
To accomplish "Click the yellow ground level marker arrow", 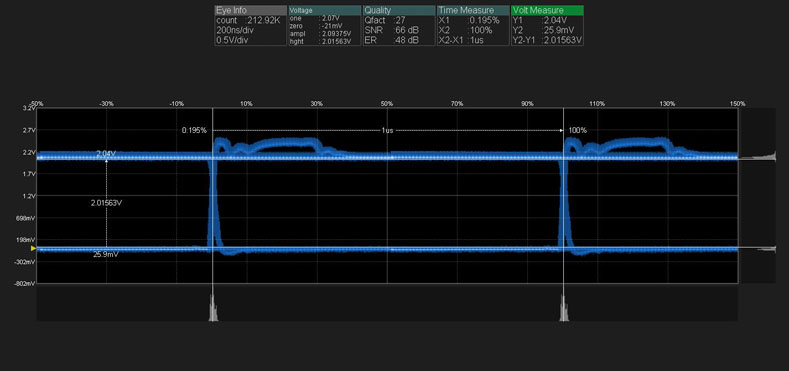I will coord(34,249).
